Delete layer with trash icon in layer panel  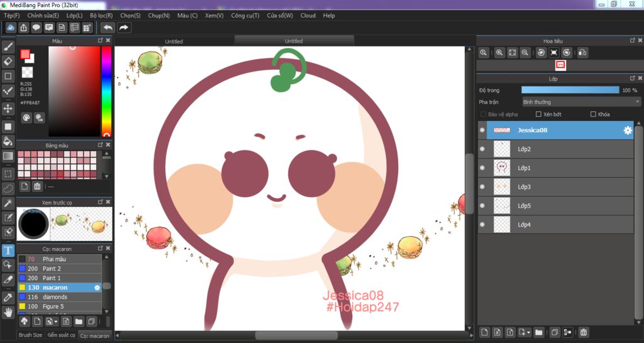tap(584, 332)
